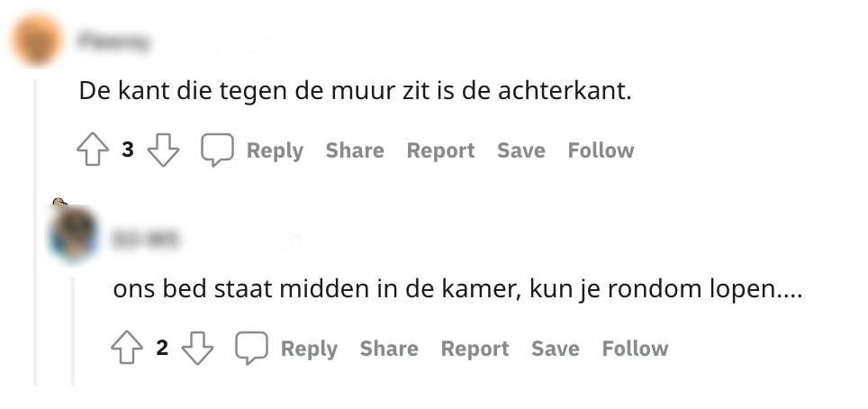Open the first commenter's orange avatar
868x409 pixels.
tap(38, 41)
